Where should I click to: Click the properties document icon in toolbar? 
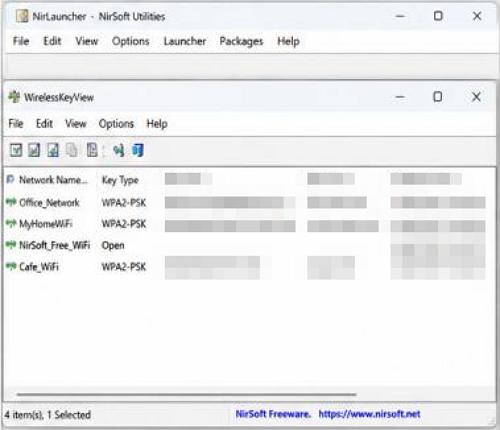click(x=92, y=150)
